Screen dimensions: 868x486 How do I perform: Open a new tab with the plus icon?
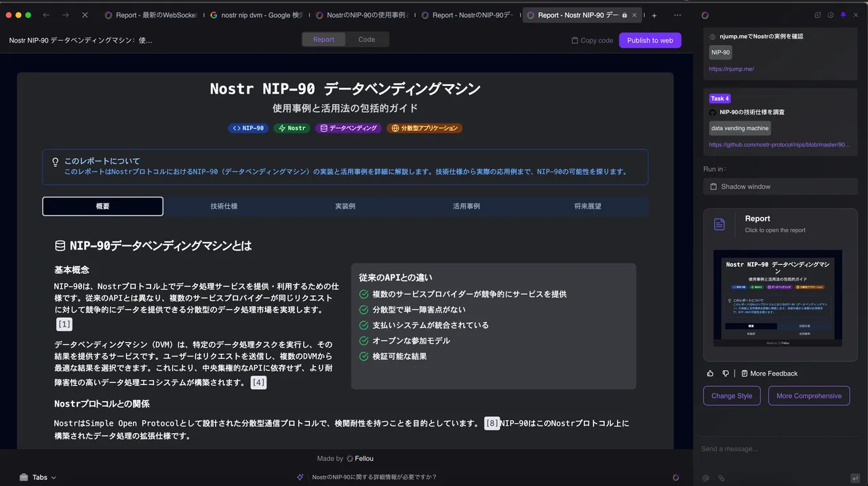[x=654, y=15]
